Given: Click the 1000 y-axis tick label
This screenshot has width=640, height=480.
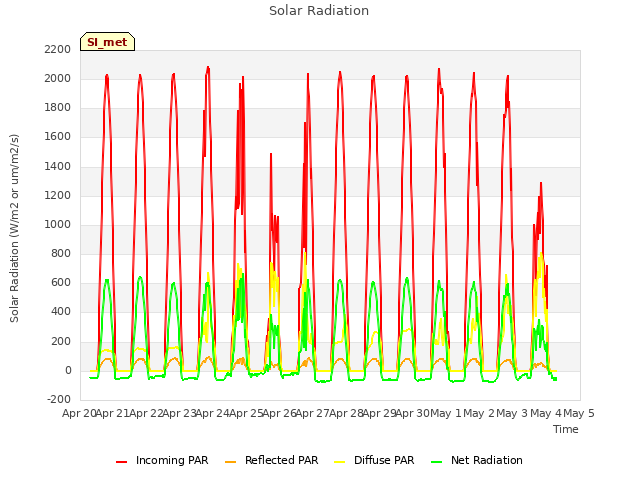Looking at the screenshot, I should pos(58,224).
